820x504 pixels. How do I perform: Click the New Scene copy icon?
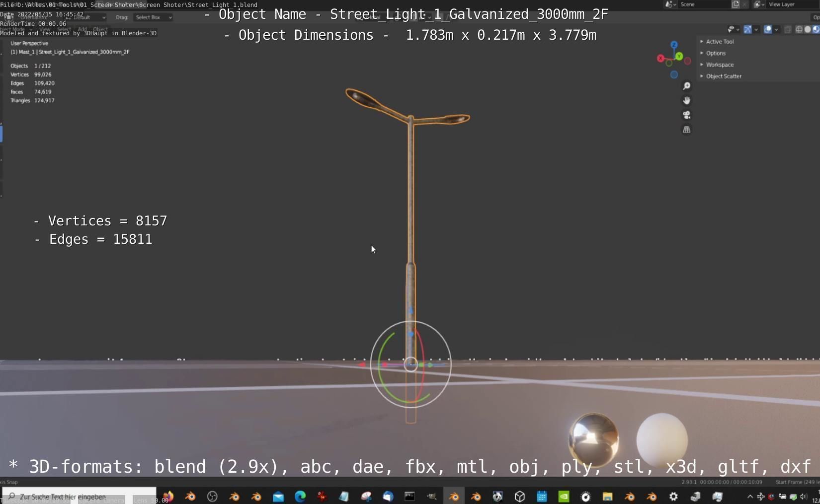(736, 4)
